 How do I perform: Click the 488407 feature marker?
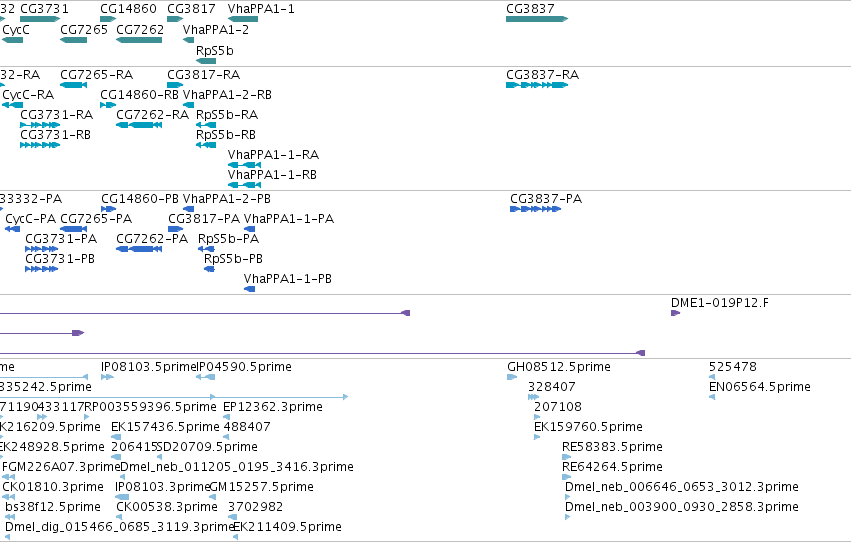pos(226,438)
